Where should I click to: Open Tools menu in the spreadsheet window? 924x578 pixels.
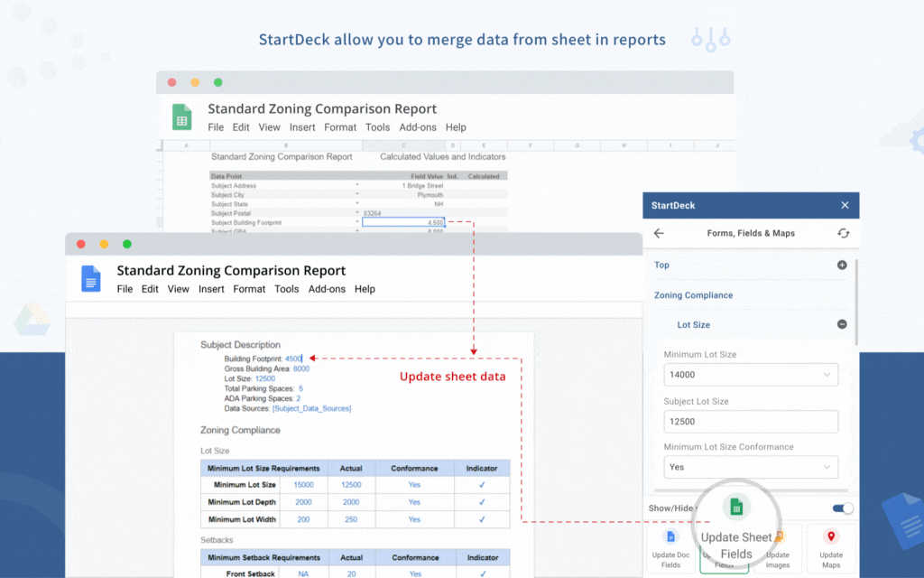tap(377, 127)
